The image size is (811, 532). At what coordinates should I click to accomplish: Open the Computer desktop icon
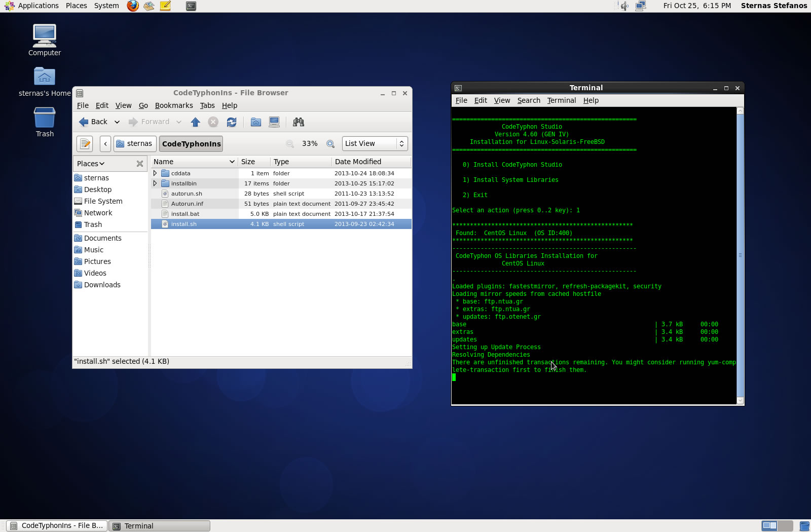[45, 40]
